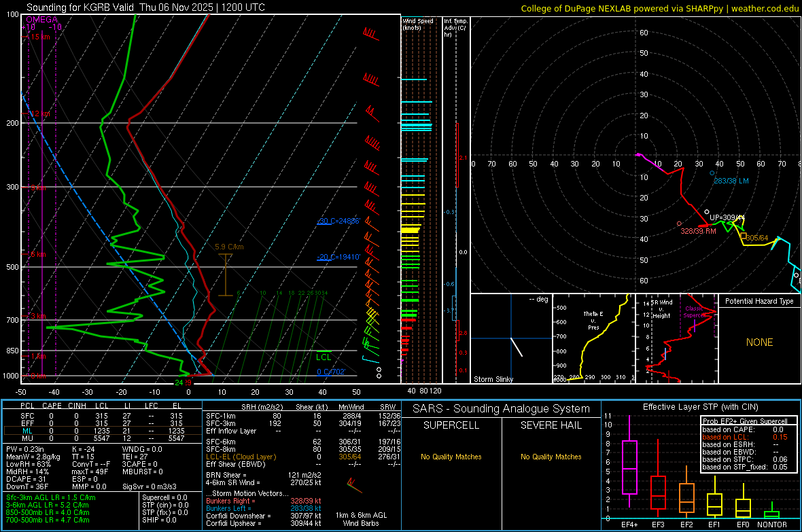Select Bunkers Left = 283/38 kt
Screen dimensions: 802x532
(x=264, y=508)
